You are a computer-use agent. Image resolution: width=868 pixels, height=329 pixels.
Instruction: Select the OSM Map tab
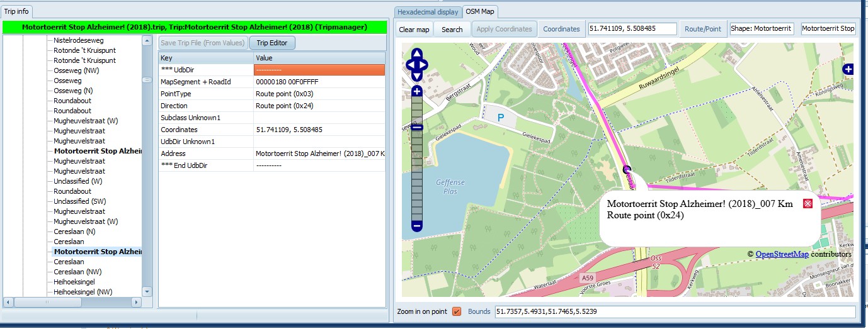click(480, 11)
